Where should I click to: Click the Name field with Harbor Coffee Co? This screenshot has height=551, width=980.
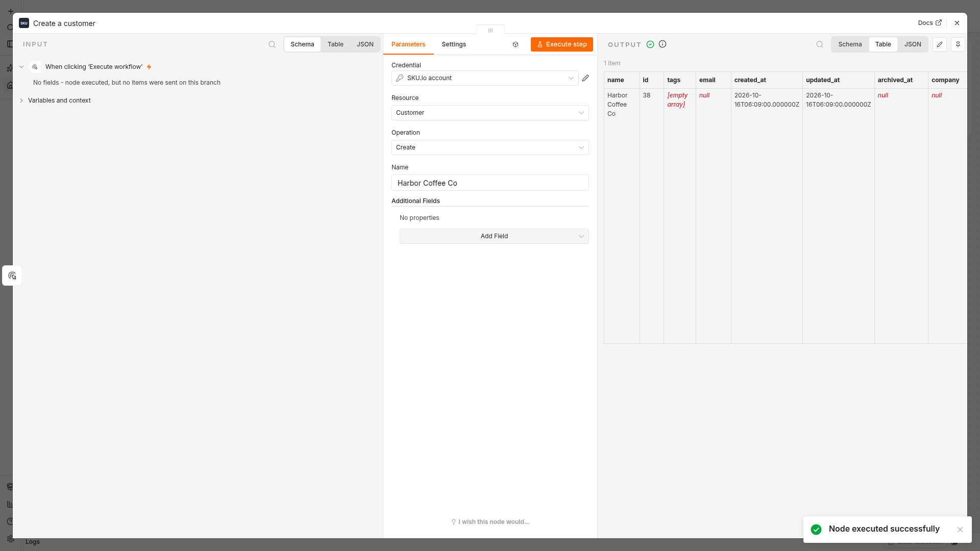point(490,183)
